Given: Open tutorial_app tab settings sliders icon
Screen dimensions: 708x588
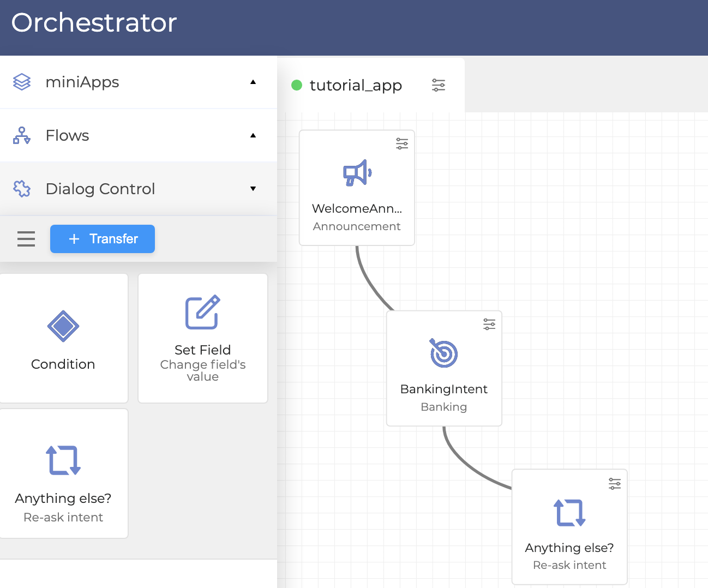Looking at the screenshot, I should click(x=439, y=85).
